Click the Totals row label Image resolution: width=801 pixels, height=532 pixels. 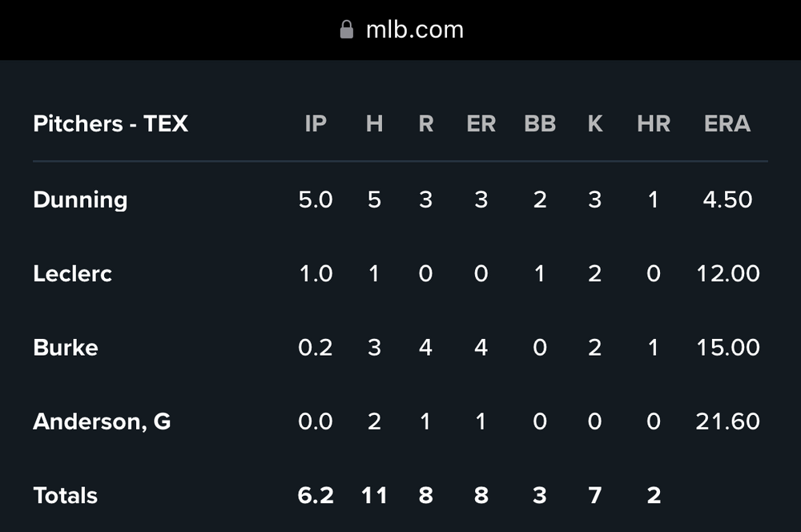(66, 495)
